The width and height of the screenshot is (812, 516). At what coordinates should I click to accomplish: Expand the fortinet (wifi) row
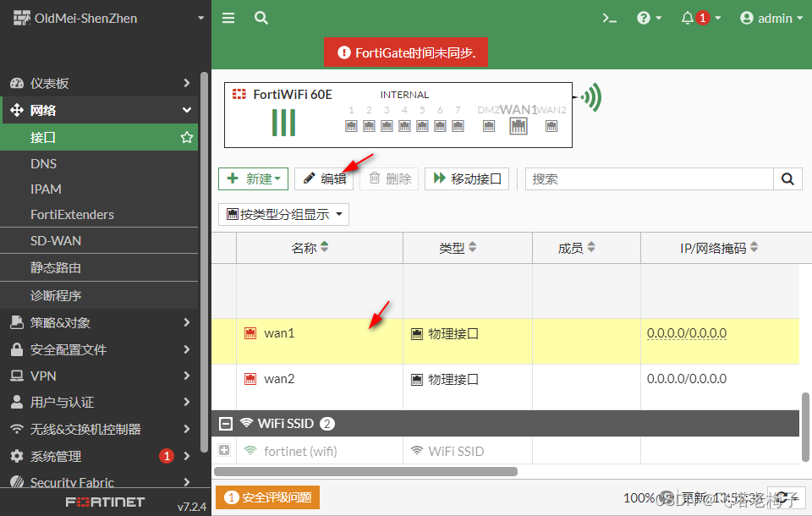point(224,450)
